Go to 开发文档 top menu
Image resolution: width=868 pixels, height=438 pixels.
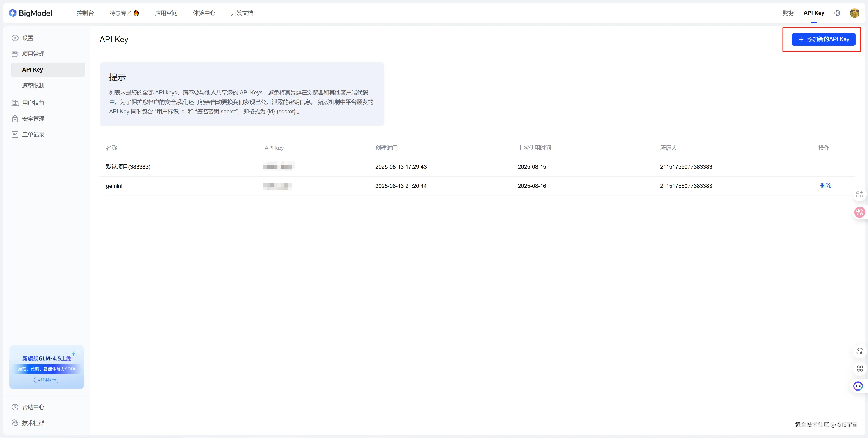(x=242, y=13)
